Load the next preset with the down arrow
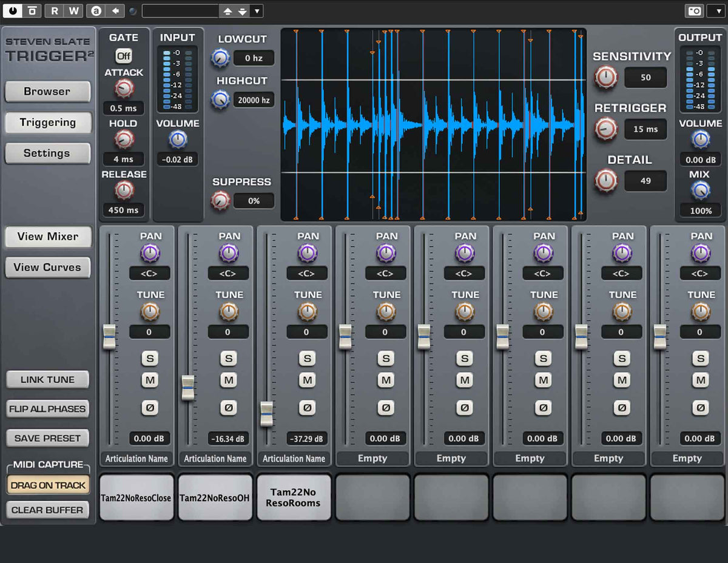 [242, 11]
